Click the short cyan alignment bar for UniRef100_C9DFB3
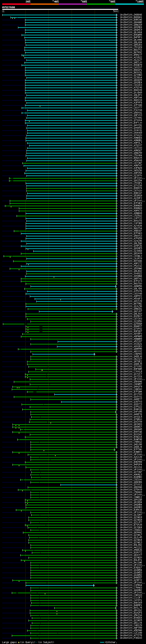The image size is (146, 644). click(x=64, y=354)
